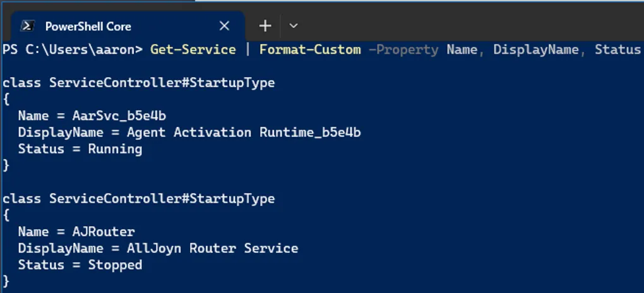Select the PowerShell Core tab
The height and width of the screenshot is (293, 644).
88,26
